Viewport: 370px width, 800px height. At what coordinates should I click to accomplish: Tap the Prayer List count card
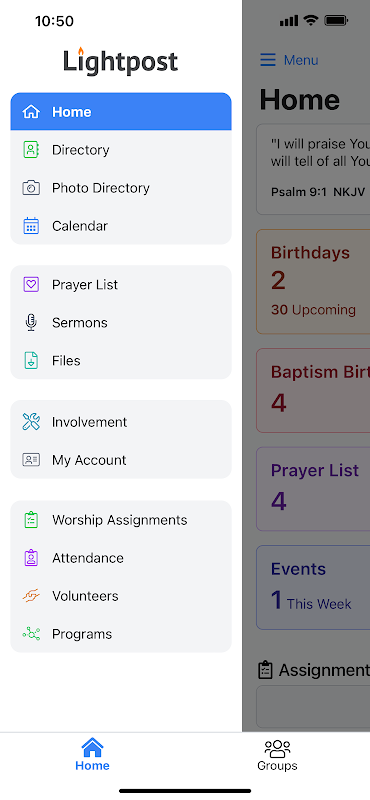313,489
